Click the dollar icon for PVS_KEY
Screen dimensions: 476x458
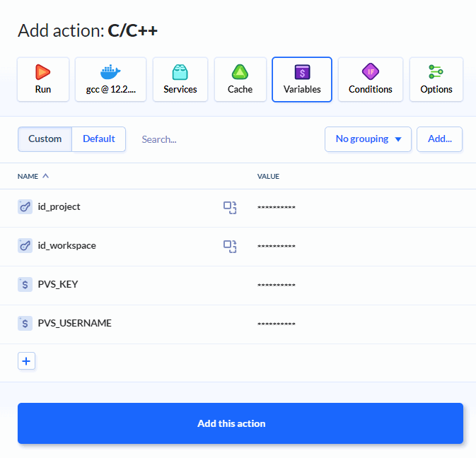click(x=25, y=285)
